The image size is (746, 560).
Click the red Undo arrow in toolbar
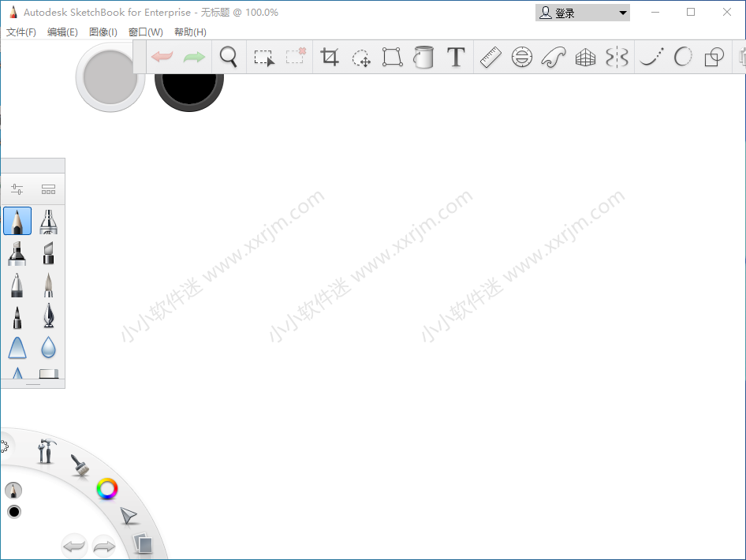click(x=162, y=57)
